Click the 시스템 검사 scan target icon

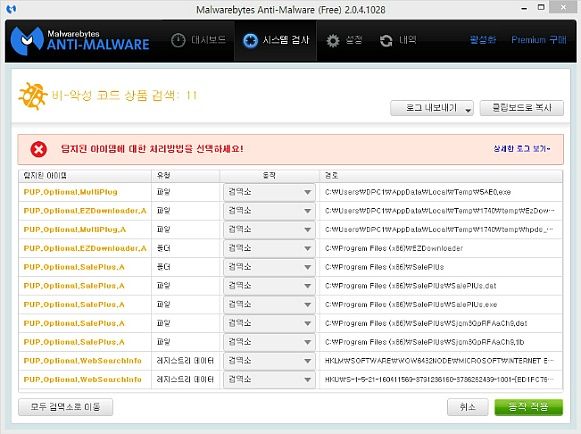[250, 40]
